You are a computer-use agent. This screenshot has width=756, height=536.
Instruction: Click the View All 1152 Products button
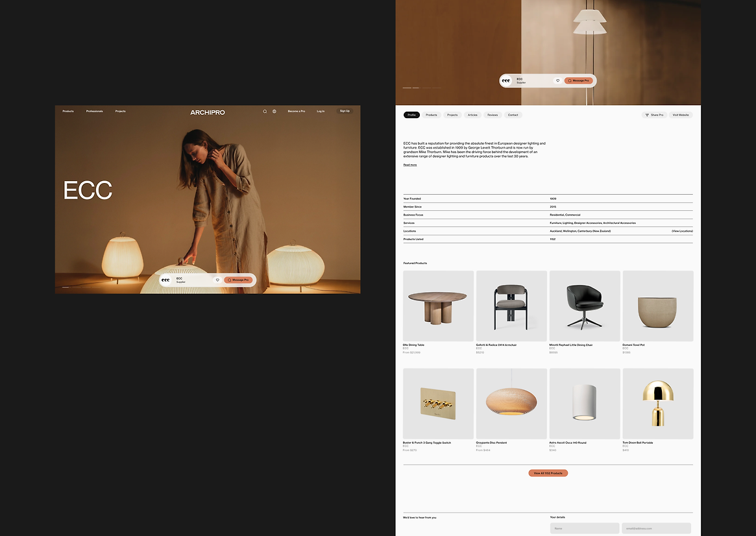(548, 473)
